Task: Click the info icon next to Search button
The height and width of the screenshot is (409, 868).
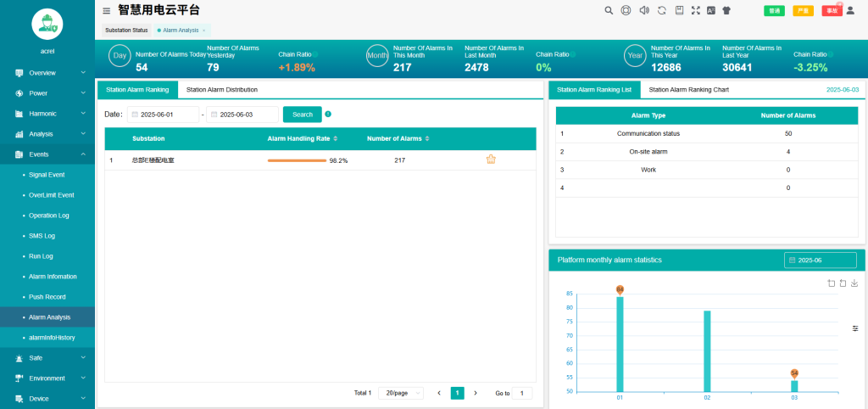Action: pyautogui.click(x=328, y=115)
